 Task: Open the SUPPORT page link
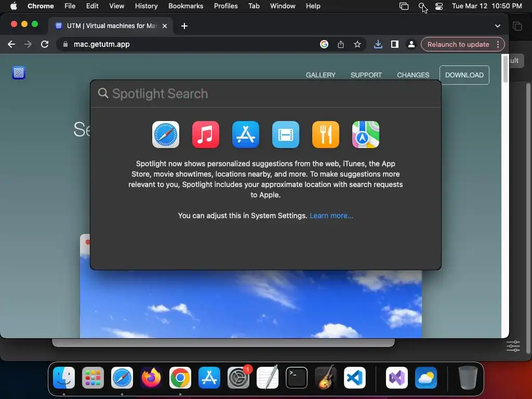pyautogui.click(x=366, y=75)
